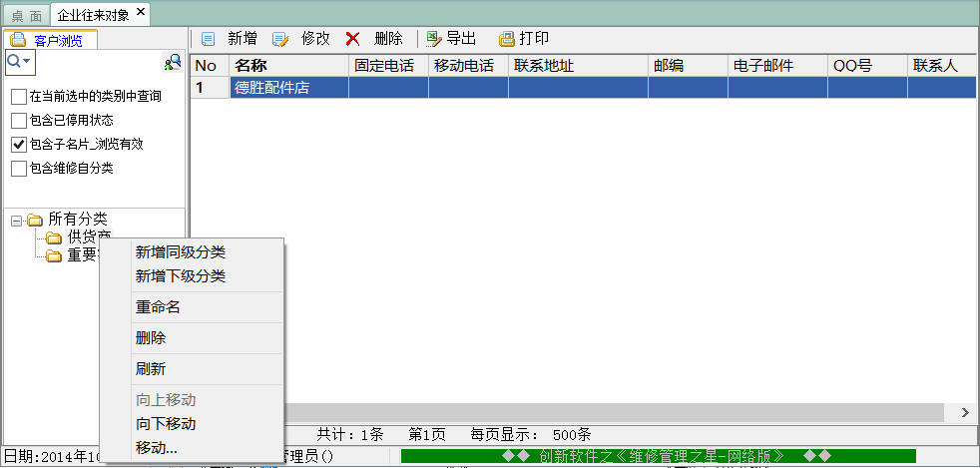Click the 修改 (edit) pencil icon
Image resolution: width=980 pixels, height=468 pixels.
coord(280,39)
